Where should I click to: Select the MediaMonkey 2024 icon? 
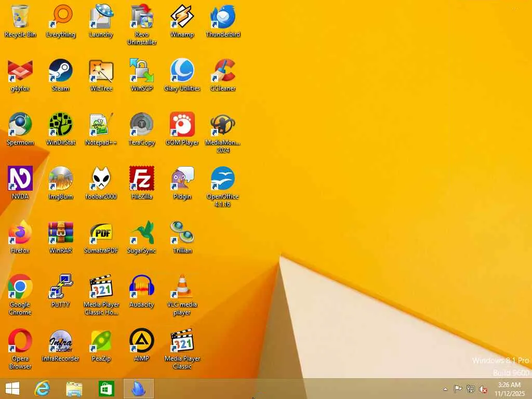(x=223, y=132)
